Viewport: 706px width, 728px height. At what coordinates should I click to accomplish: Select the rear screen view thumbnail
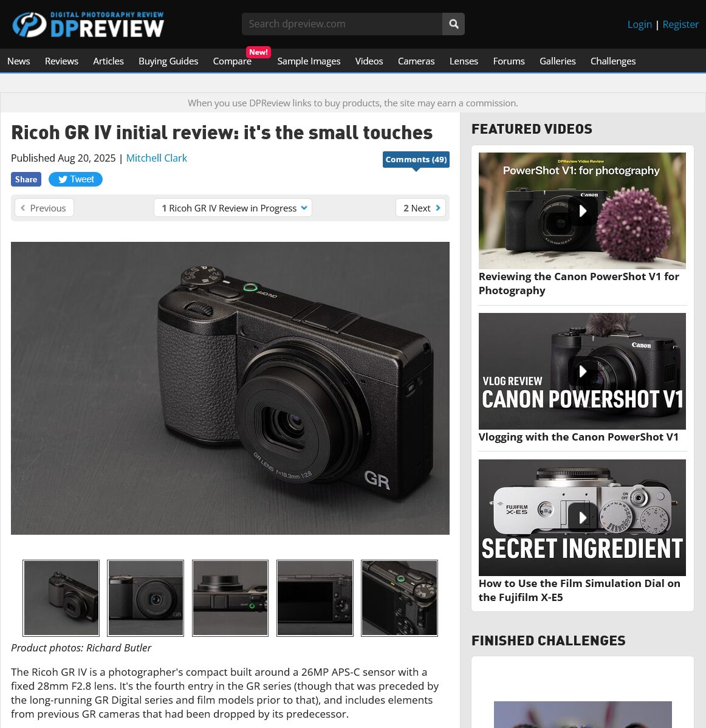[315, 598]
